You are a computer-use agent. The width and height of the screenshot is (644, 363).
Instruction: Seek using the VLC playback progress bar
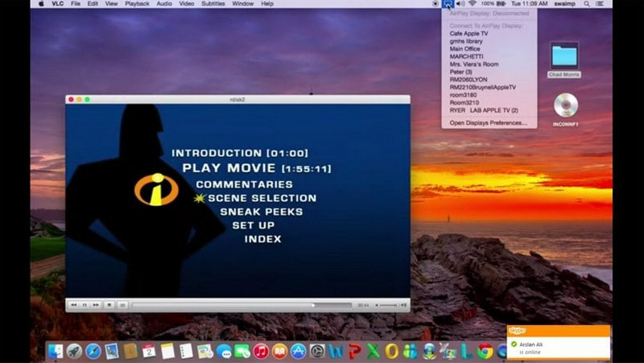pos(242,305)
